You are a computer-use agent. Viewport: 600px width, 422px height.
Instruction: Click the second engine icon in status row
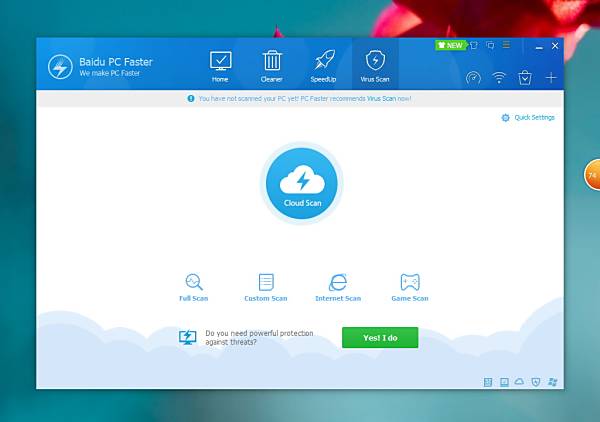click(504, 382)
